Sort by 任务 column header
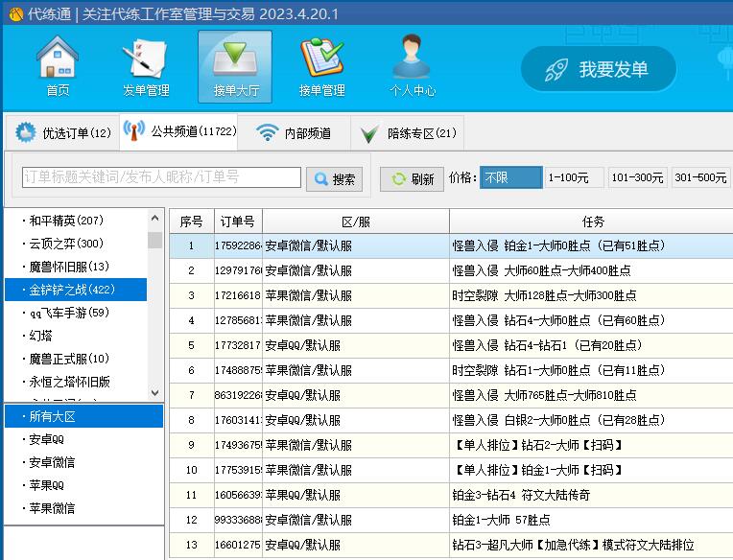733x560 pixels. (591, 222)
